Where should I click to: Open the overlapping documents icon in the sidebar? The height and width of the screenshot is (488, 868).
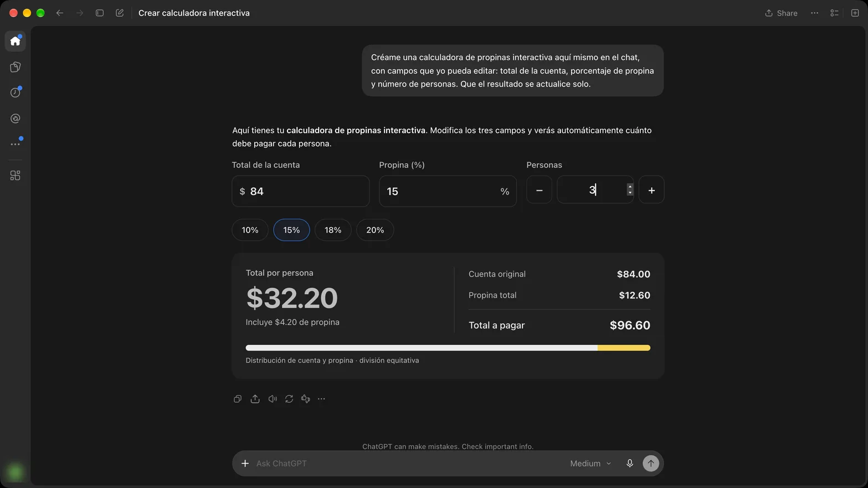pos(16,67)
